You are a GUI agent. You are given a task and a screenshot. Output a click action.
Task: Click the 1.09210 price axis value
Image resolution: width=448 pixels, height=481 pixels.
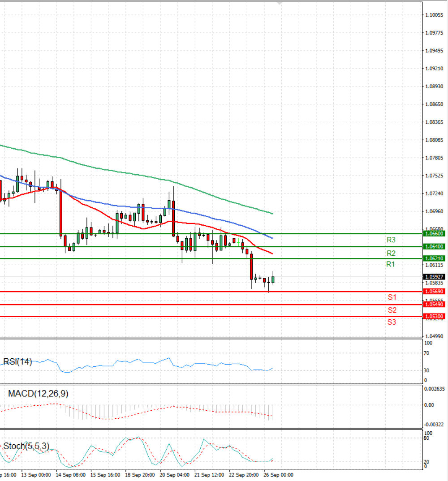click(434, 69)
